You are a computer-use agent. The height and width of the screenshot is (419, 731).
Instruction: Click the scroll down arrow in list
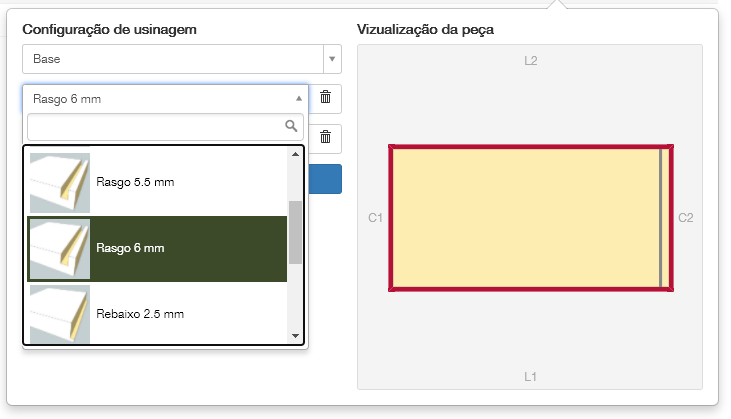(295, 336)
